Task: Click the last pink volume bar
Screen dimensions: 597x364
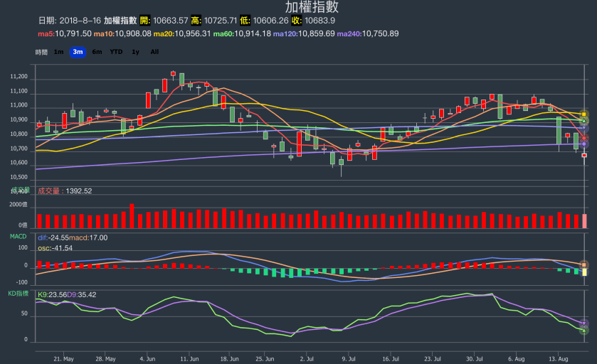Action: (584, 220)
